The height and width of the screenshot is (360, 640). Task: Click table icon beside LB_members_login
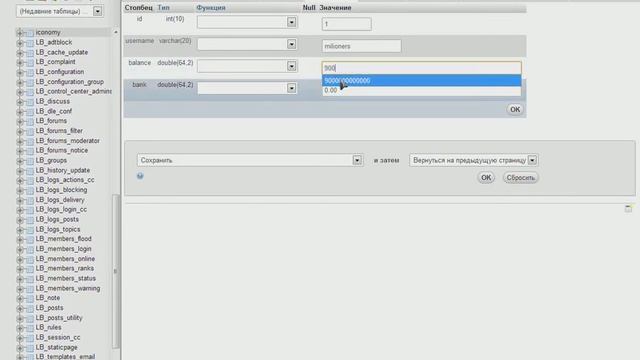click(x=29, y=249)
